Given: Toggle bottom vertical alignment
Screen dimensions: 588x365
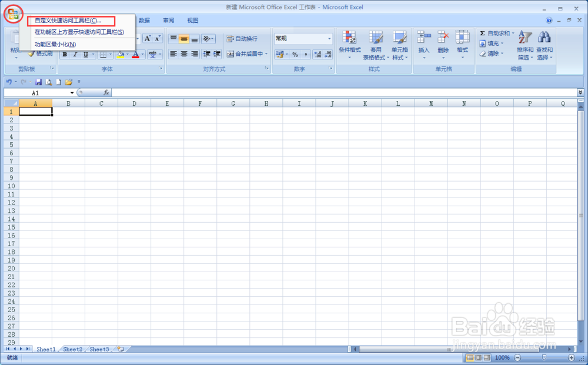Looking at the screenshot, I should (x=194, y=38).
